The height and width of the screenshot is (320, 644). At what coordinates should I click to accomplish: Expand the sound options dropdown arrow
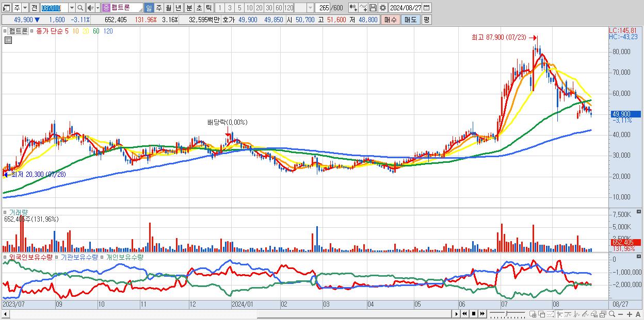coord(98,8)
